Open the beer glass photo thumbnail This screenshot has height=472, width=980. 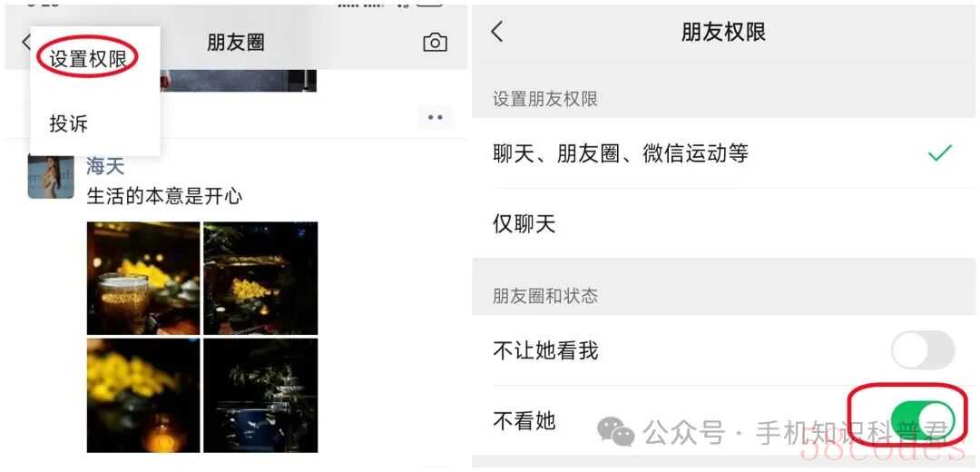coord(143,278)
